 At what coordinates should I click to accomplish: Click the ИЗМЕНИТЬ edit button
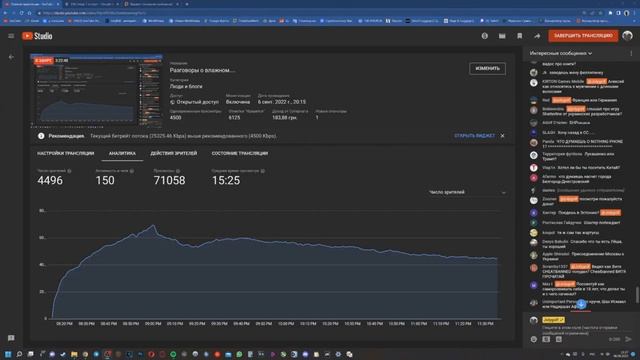tap(487, 69)
